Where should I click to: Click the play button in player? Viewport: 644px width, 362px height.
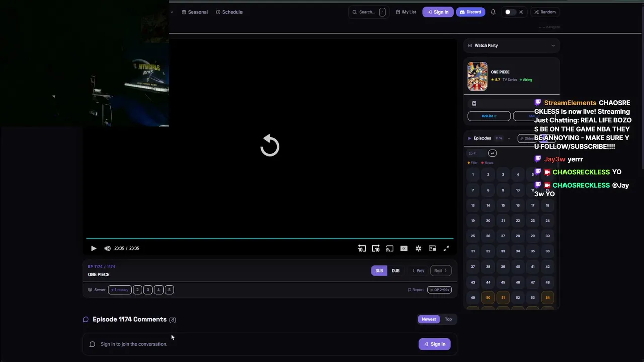click(x=94, y=248)
